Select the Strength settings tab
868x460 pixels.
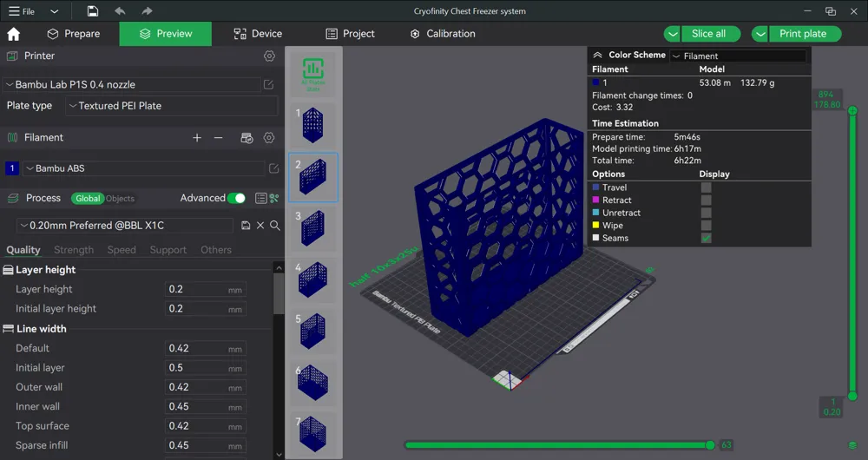[x=74, y=250]
